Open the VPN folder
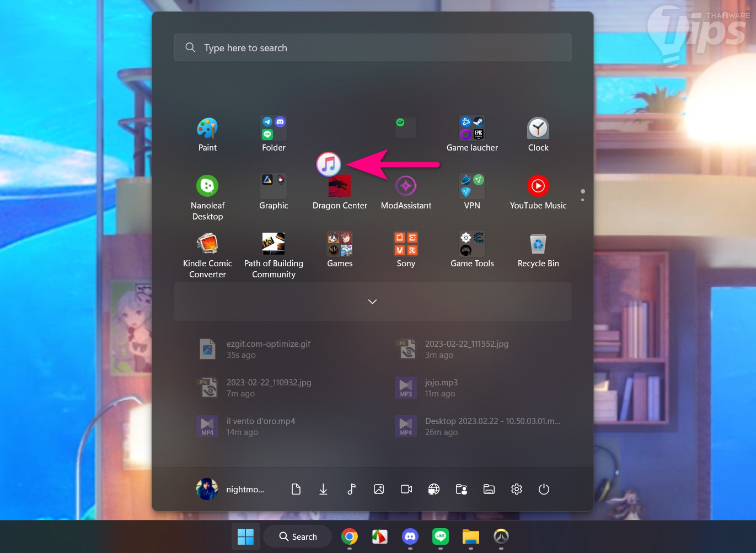 [x=472, y=192]
